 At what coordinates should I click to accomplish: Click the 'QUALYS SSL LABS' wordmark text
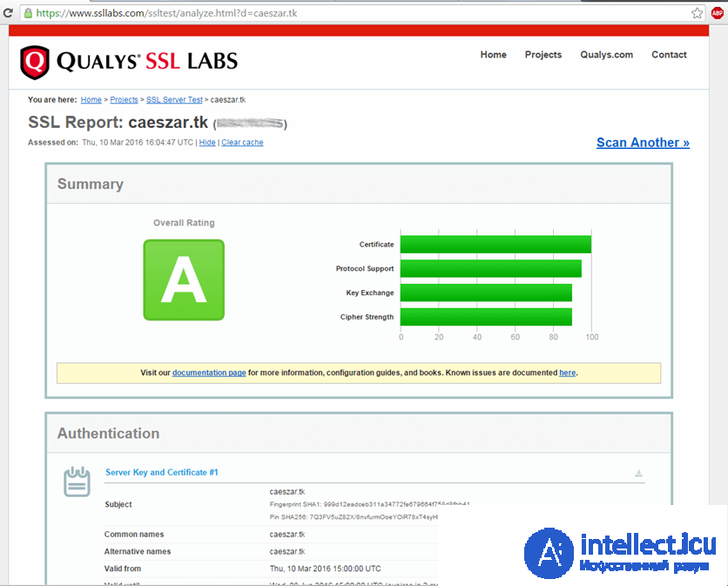point(147,61)
